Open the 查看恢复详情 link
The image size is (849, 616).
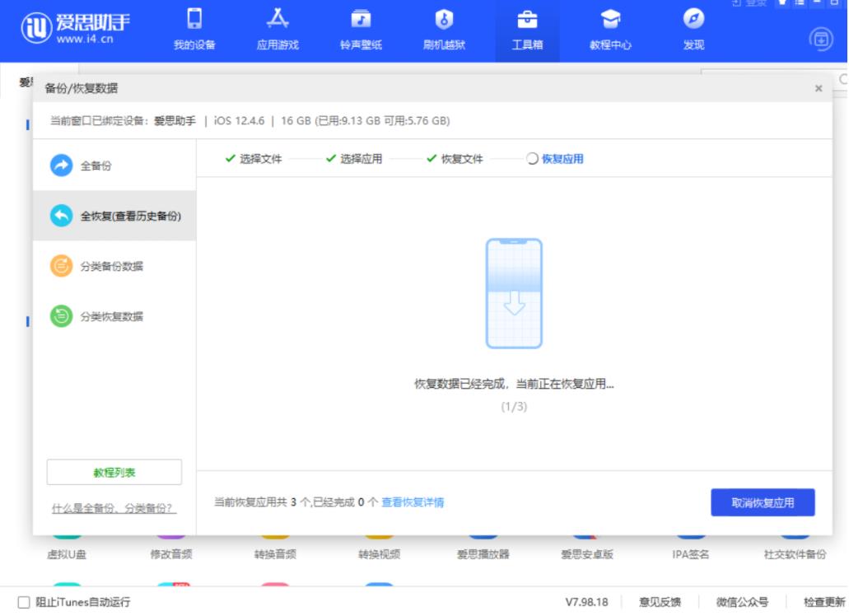[x=413, y=502]
